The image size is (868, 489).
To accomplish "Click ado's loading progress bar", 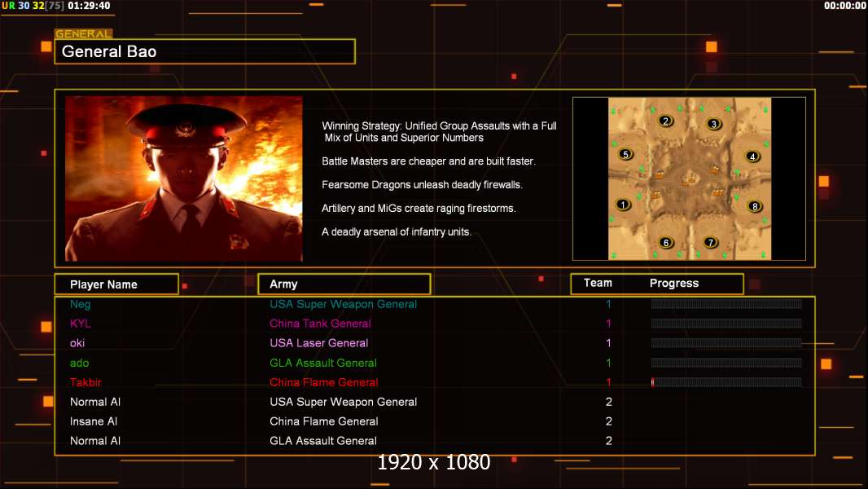I will (x=726, y=363).
